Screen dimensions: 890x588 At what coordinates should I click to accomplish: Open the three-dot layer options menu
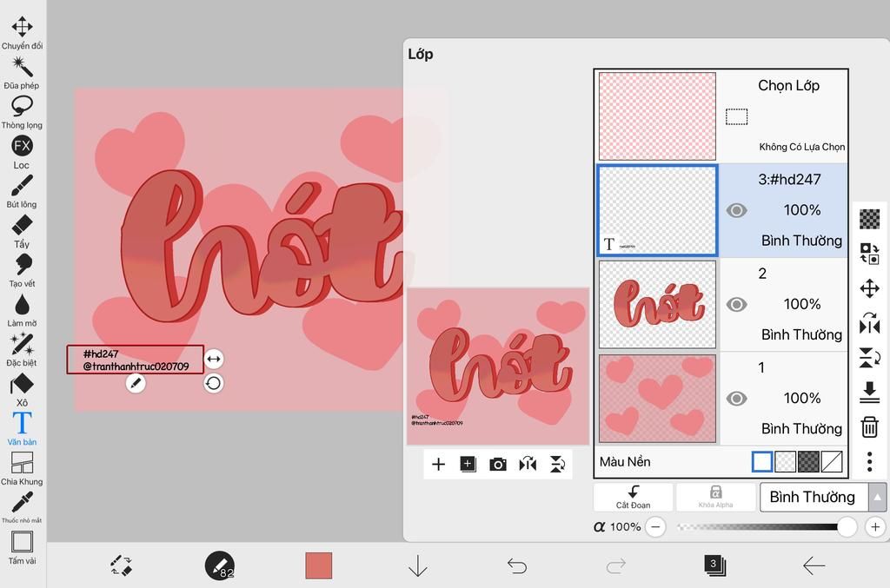pos(869,461)
